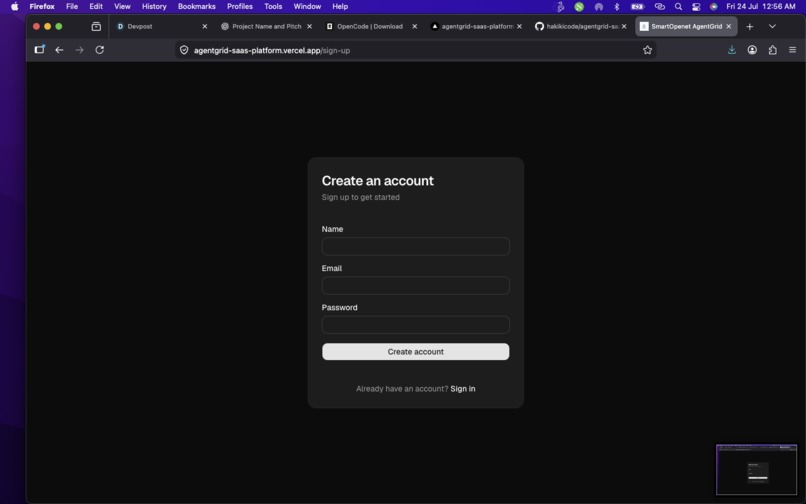Click the Create an account heading

pyautogui.click(x=378, y=181)
